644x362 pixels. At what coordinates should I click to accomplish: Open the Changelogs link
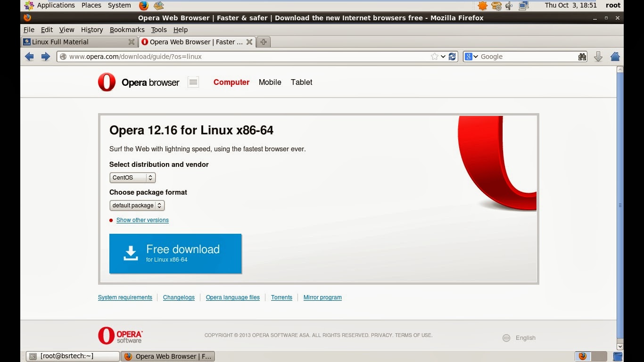pos(179,297)
